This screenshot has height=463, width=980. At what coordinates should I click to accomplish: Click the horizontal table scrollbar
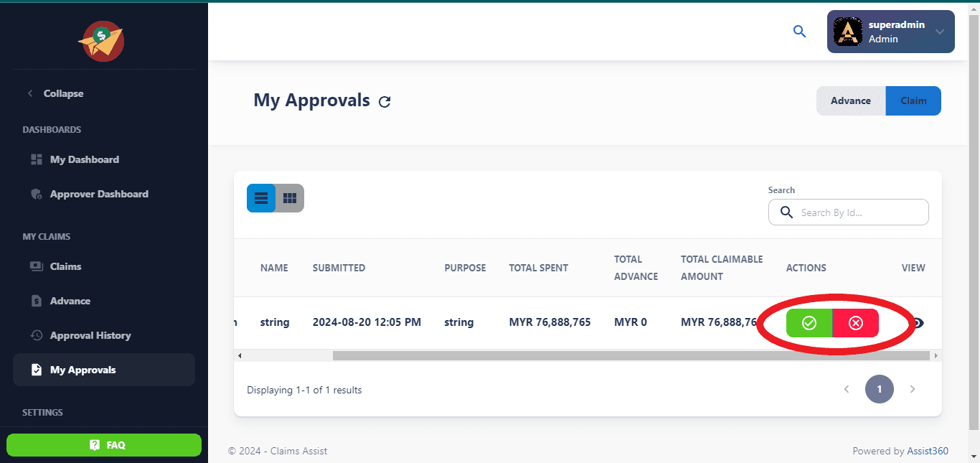630,355
